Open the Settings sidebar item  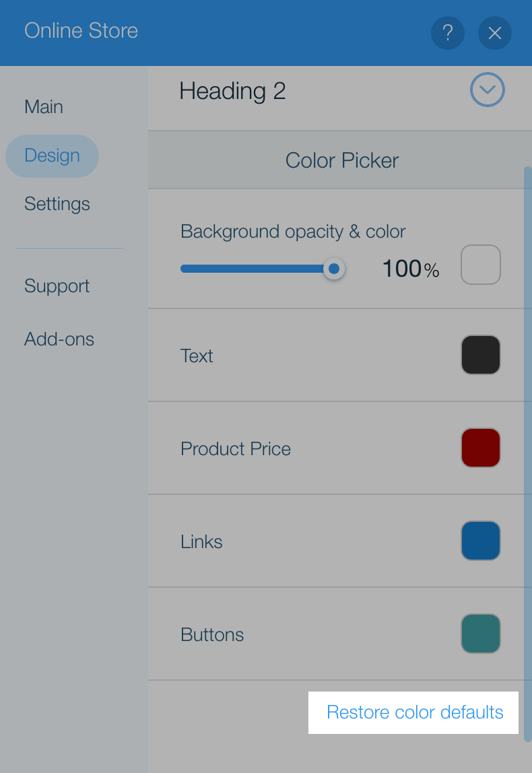coord(57,204)
